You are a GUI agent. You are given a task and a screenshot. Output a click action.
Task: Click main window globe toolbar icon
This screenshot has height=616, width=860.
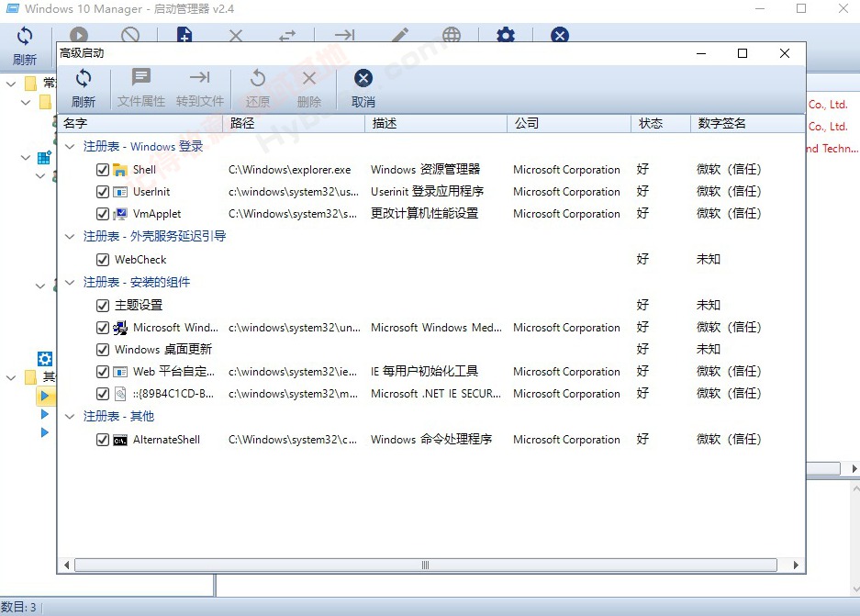click(452, 35)
